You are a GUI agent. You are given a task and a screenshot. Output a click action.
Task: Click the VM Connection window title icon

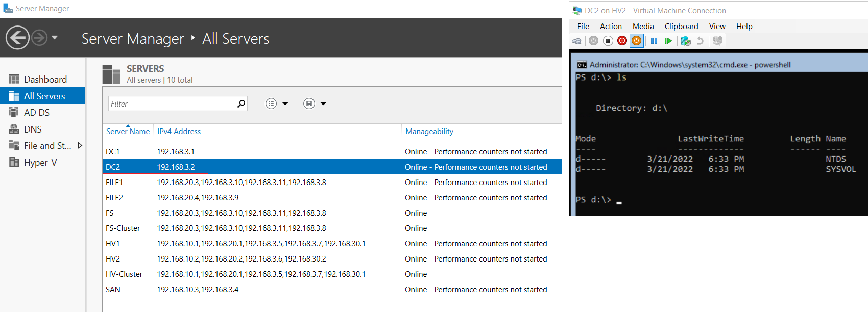[x=577, y=10]
